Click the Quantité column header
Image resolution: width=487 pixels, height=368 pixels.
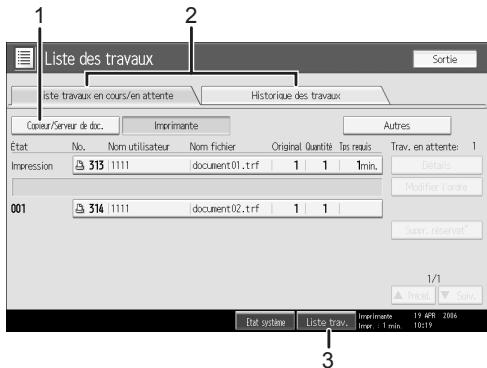319,147
